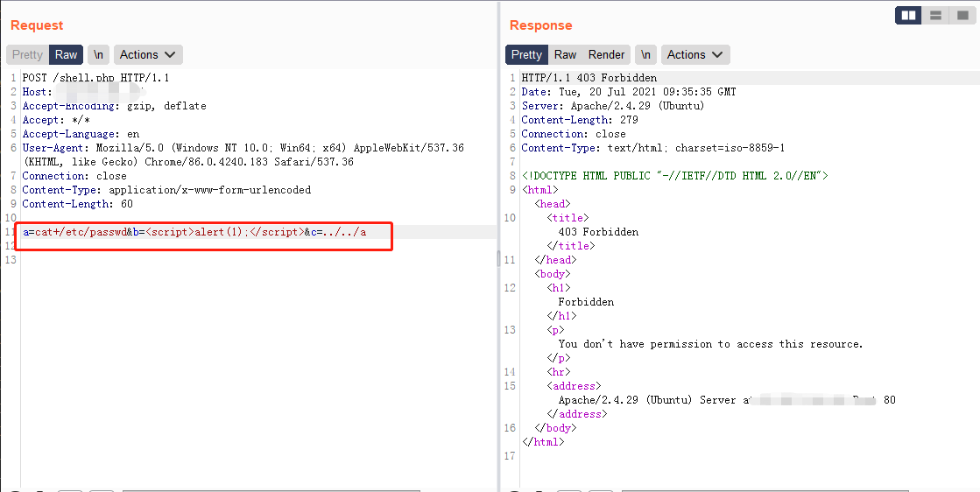This screenshot has width=980, height=492.
Task: Click the Content-Type urlencoded header line
Action: [166, 190]
